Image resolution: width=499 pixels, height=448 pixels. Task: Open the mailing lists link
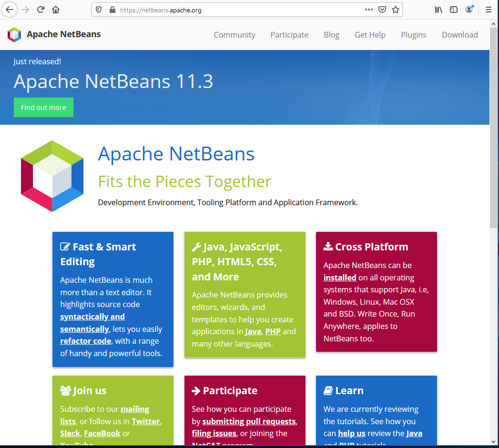[x=104, y=415]
